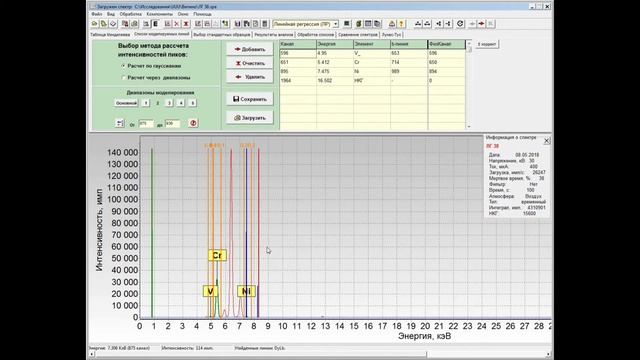
Task: Click the element cell 'Cr' in table
Action: [372, 62]
